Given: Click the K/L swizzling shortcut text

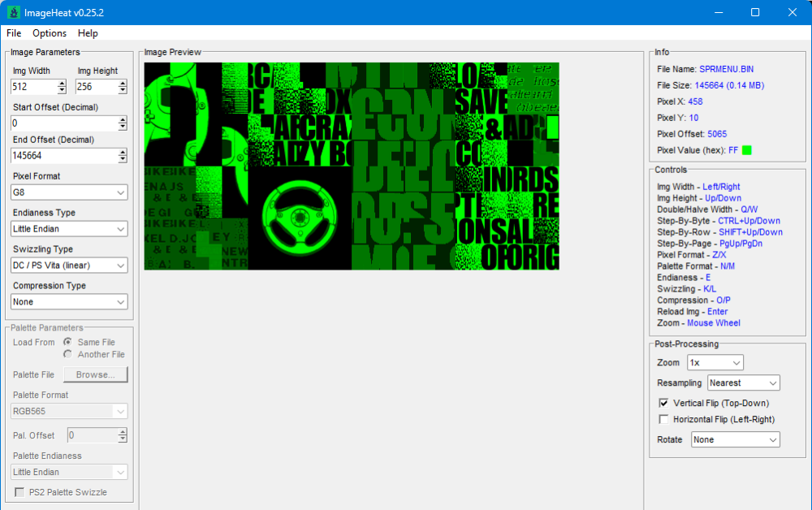Looking at the screenshot, I should (710, 289).
